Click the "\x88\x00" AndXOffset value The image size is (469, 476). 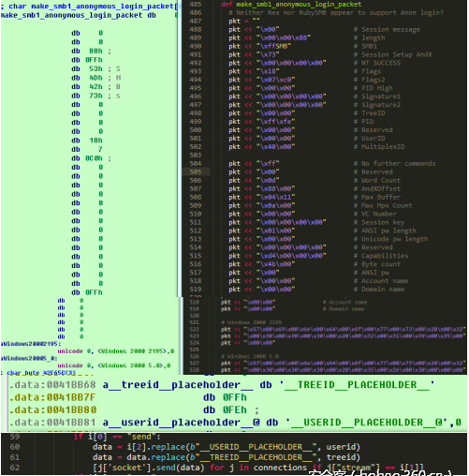(275, 188)
